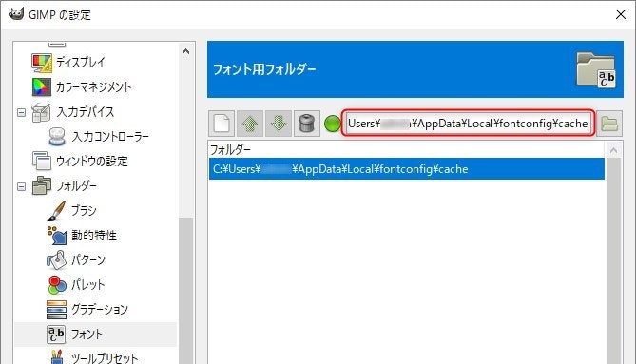This screenshot has height=364, width=636.
Task: Click the folder list scroll-up arrow
Action: (x=614, y=151)
